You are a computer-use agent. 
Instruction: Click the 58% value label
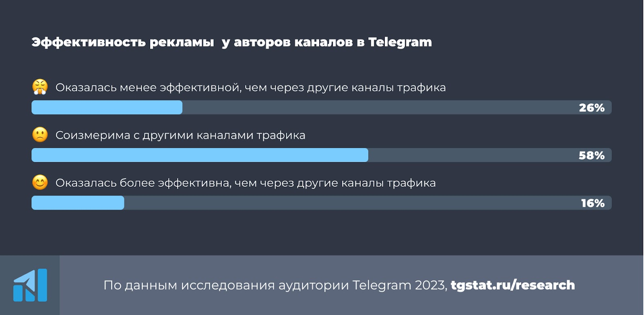tap(592, 156)
